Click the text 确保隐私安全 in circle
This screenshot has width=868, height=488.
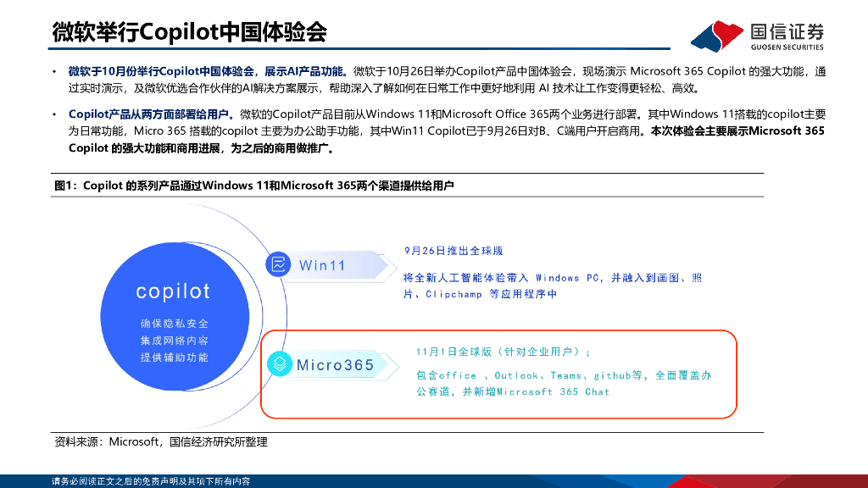pyautogui.click(x=175, y=324)
